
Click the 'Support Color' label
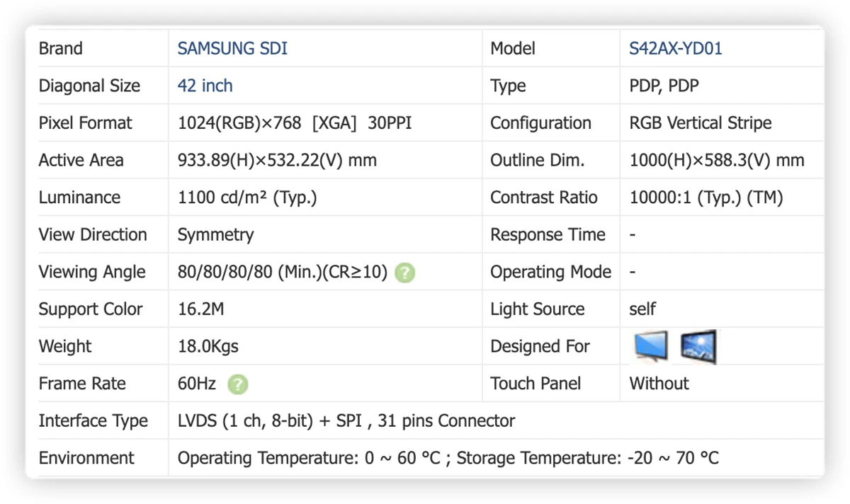click(x=91, y=309)
